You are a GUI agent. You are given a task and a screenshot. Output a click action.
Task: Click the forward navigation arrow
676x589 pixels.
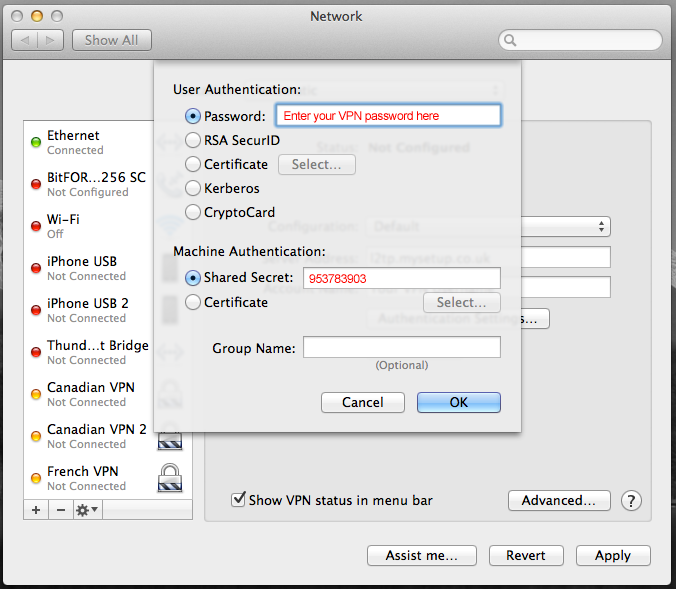coord(50,40)
